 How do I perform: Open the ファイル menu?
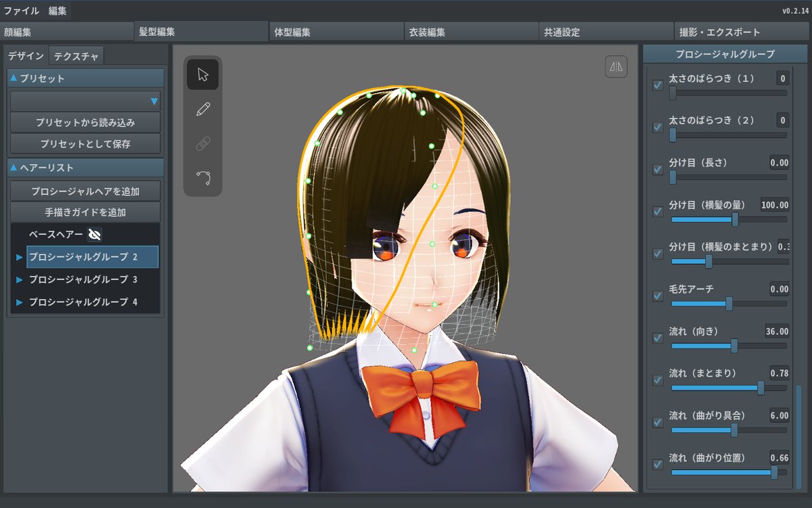(x=22, y=10)
